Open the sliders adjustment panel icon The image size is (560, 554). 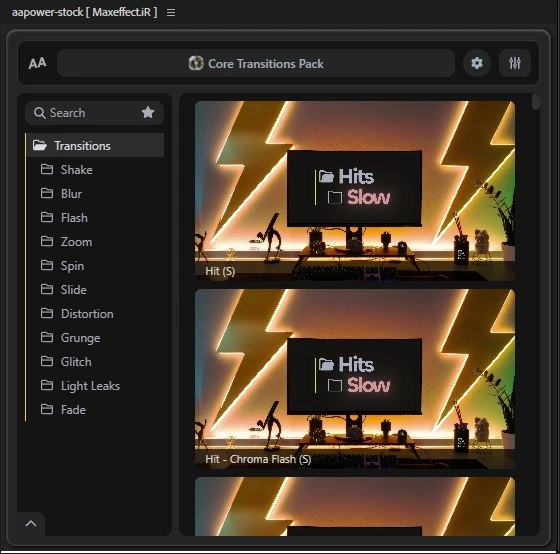(x=515, y=63)
